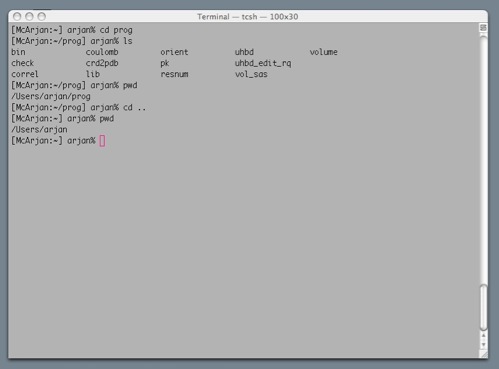The height and width of the screenshot is (369, 499).
Task: Click the scroll down arrow
Action: point(483,345)
